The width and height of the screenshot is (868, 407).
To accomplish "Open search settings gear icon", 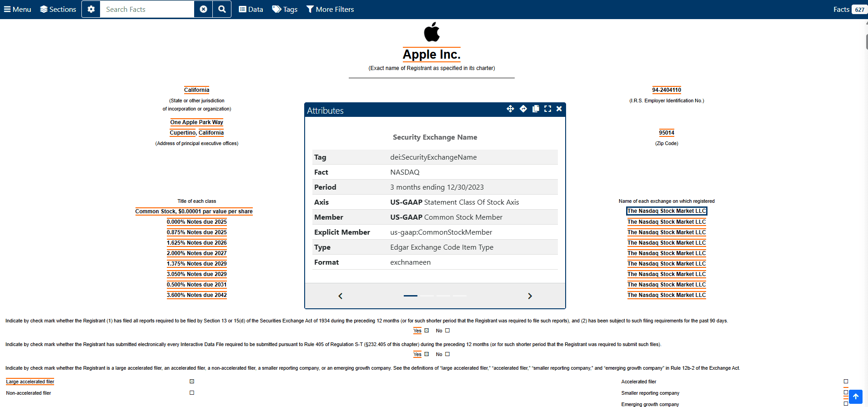I will pyautogui.click(x=91, y=9).
